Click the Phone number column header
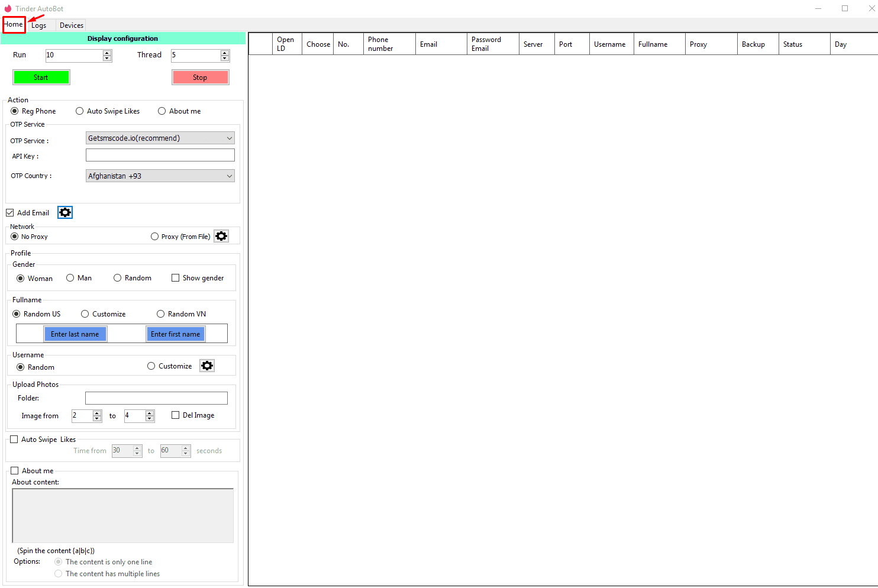The height and width of the screenshot is (588, 878). coord(389,44)
